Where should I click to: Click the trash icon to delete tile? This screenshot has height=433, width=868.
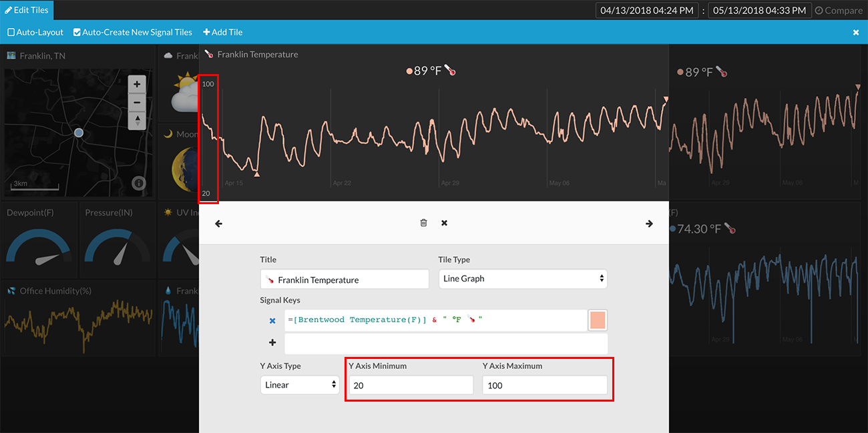pos(423,223)
